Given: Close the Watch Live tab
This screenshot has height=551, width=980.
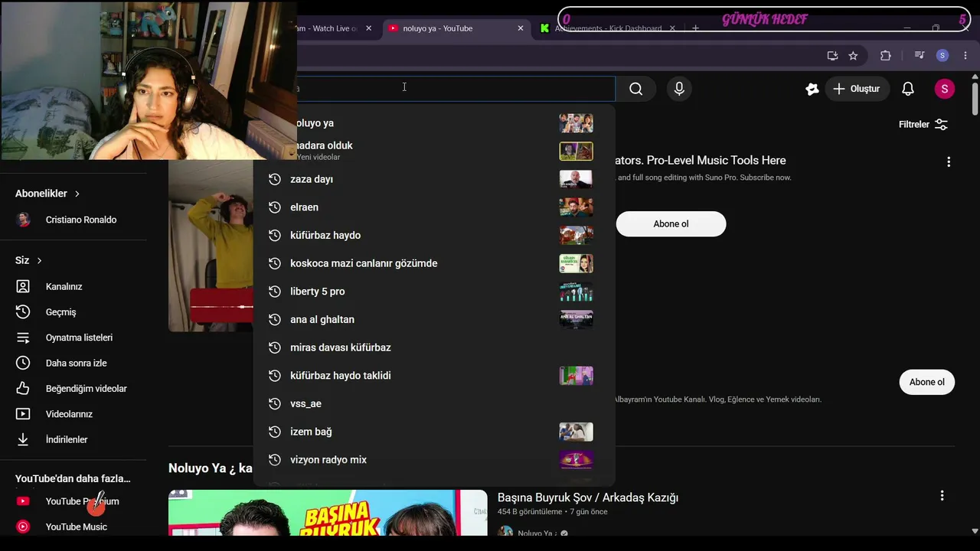Looking at the screenshot, I should [368, 28].
